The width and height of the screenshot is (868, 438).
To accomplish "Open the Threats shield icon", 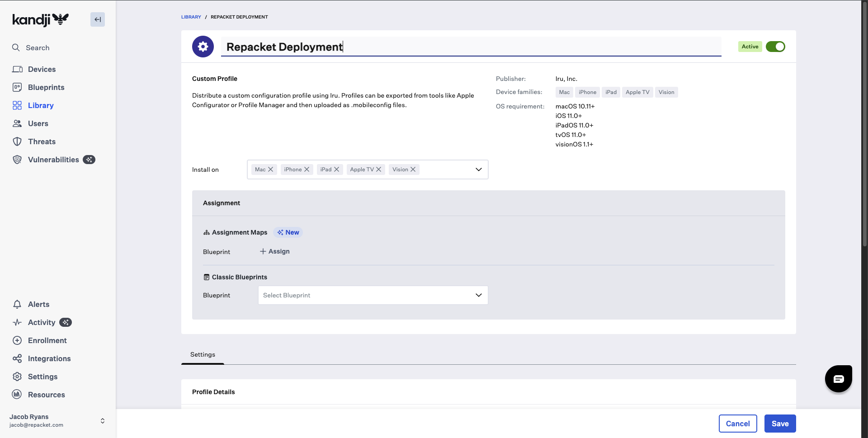I will pyautogui.click(x=17, y=141).
